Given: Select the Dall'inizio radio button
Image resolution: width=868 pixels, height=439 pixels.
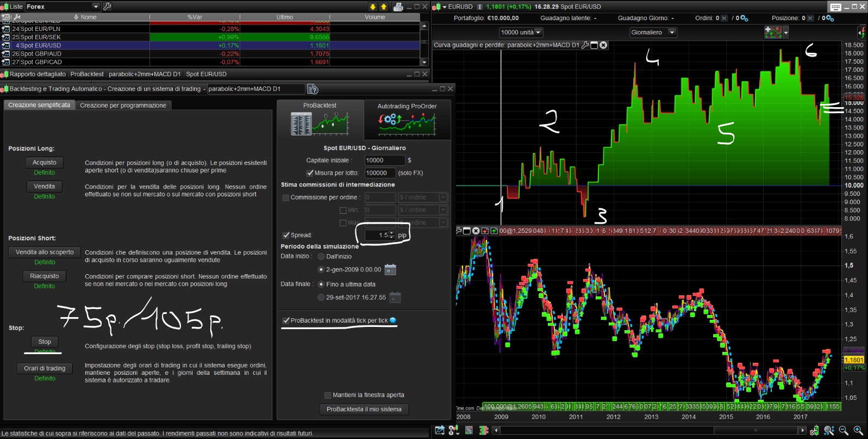Looking at the screenshot, I should tap(321, 256).
